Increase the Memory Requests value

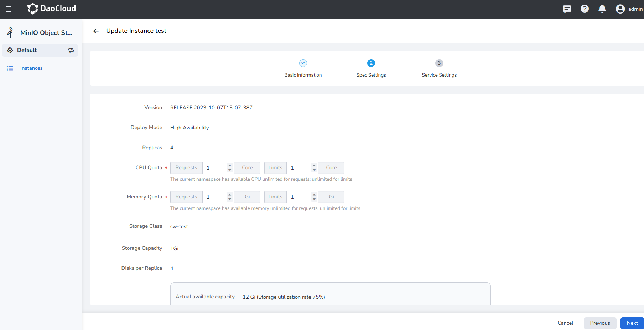pos(230,195)
